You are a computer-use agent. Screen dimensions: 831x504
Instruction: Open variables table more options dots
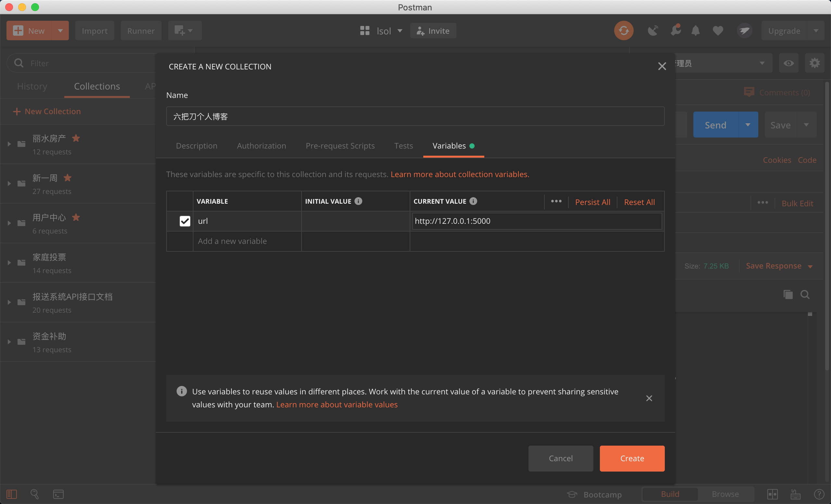coord(556,201)
